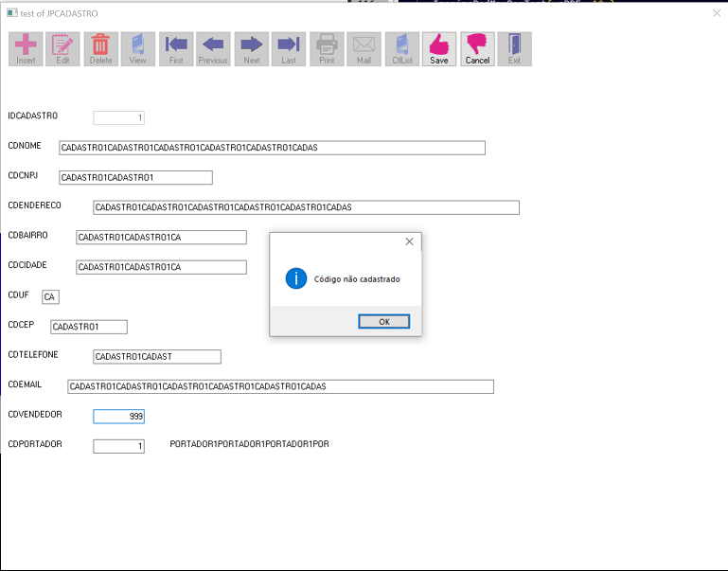The image size is (728, 571).
Task: Click the CDPORTADOR label
Action: point(35,444)
